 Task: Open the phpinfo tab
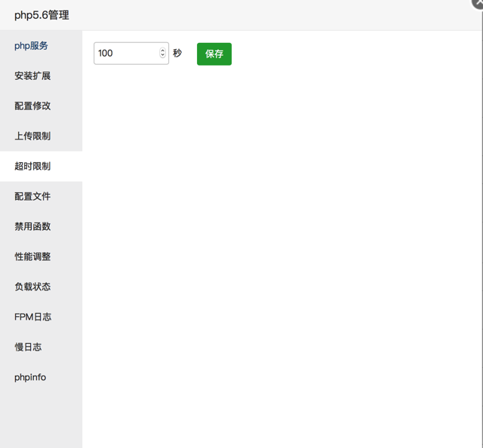pyautogui.click(x=41, y=377)
